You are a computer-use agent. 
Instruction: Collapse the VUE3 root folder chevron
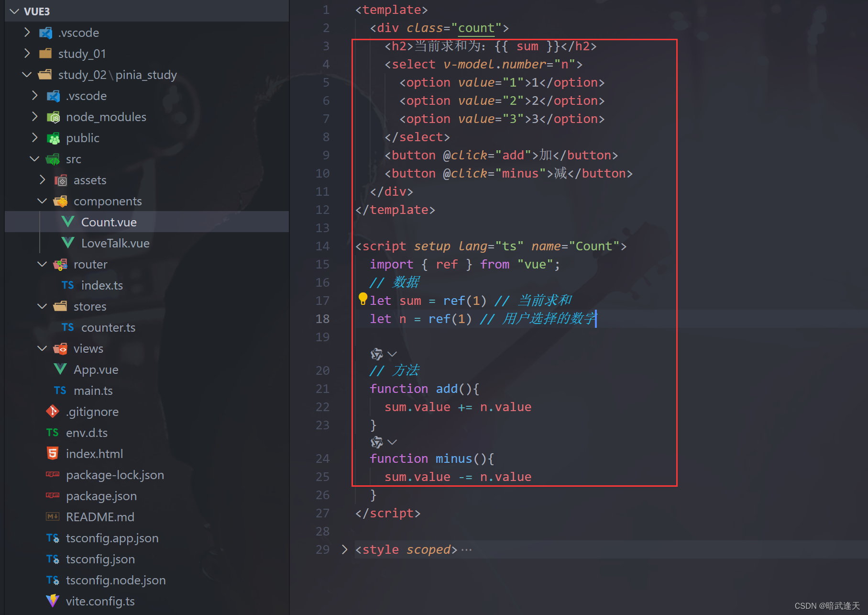(15, 11)
